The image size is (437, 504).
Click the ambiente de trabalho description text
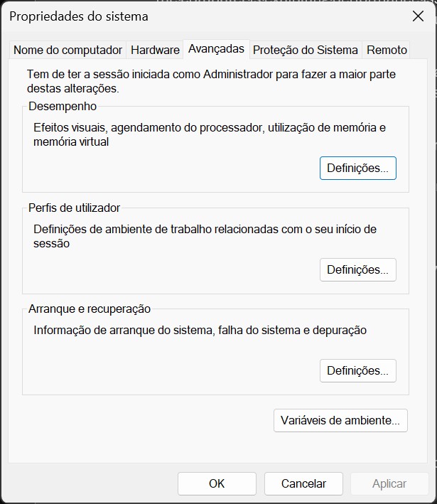tap(205, 236)
